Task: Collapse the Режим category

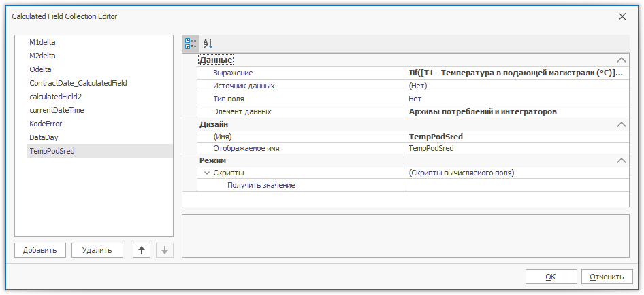Action: click(x=620, y=161)
